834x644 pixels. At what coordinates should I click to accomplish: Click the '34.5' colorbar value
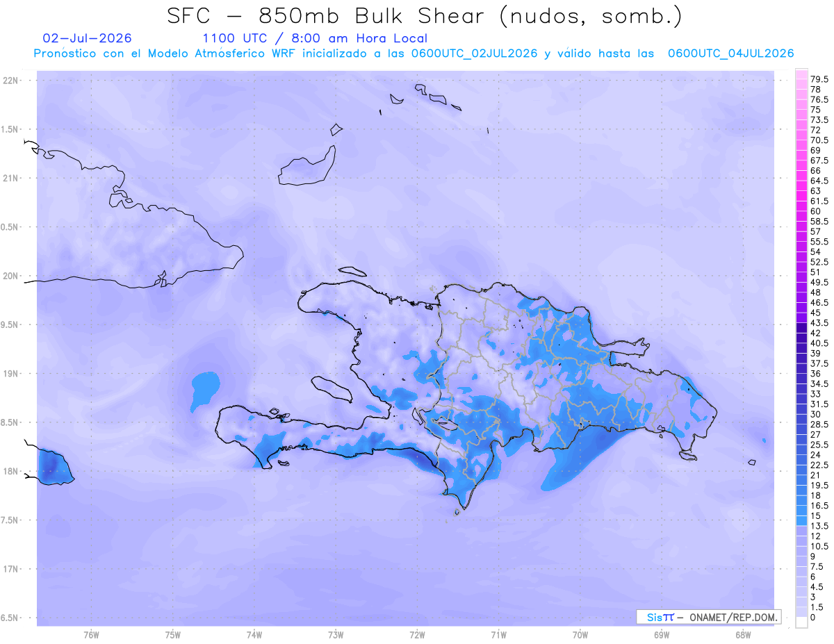[820, 384]
